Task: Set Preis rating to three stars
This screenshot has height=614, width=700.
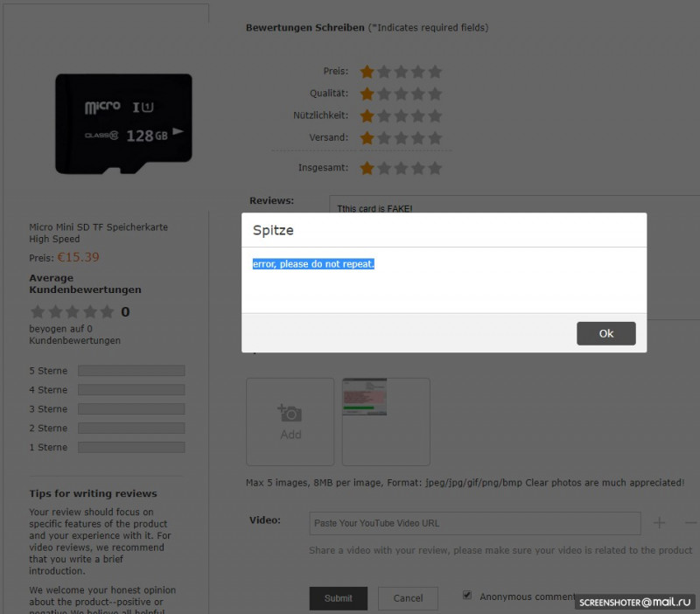Action: coord(401,72)
